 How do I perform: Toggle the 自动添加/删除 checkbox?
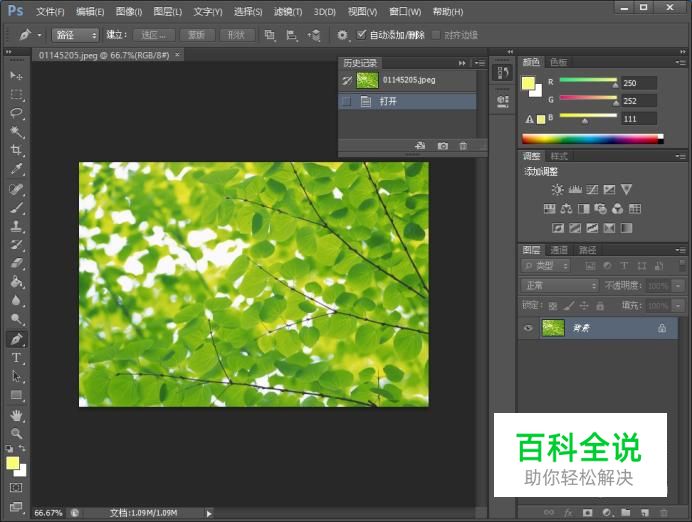(x=362, y=35)
